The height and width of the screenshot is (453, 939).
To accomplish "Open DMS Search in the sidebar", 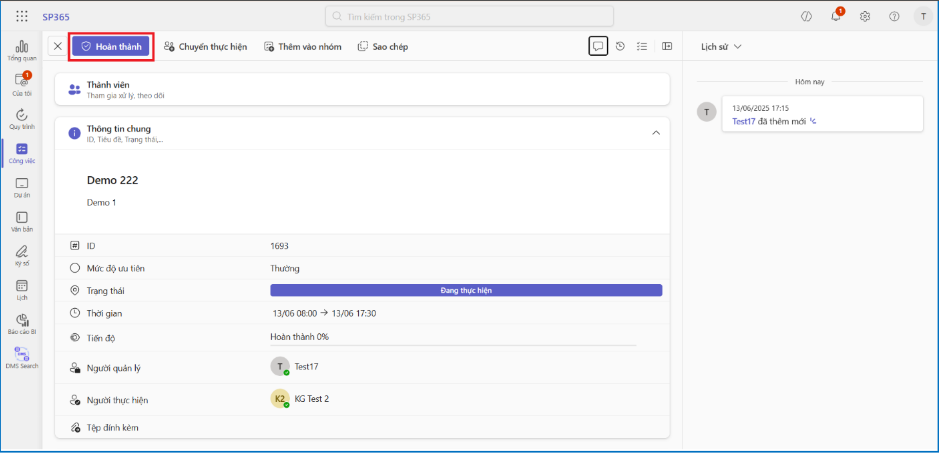I will click(22, 357).
